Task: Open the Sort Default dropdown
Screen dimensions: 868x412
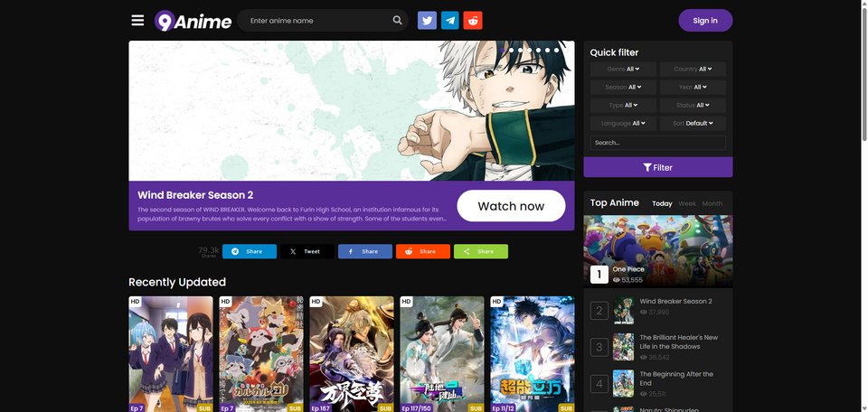Action: pyautogui.click(x=693, y=123)
